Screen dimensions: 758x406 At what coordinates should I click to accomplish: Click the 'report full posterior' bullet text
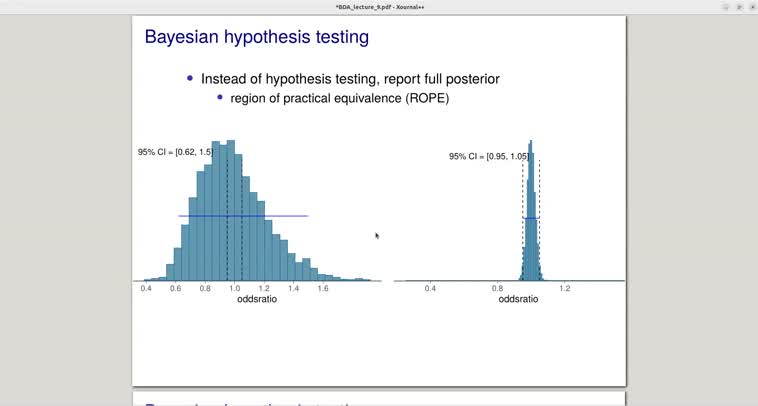[x=442, y=79]
